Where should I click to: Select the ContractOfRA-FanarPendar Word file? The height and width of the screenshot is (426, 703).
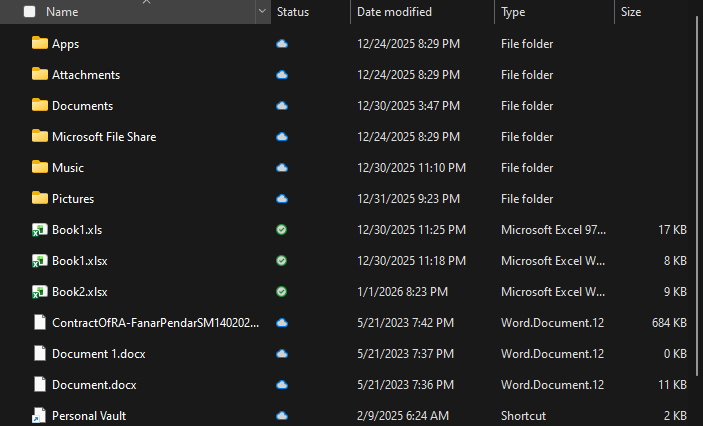[155, 323]
